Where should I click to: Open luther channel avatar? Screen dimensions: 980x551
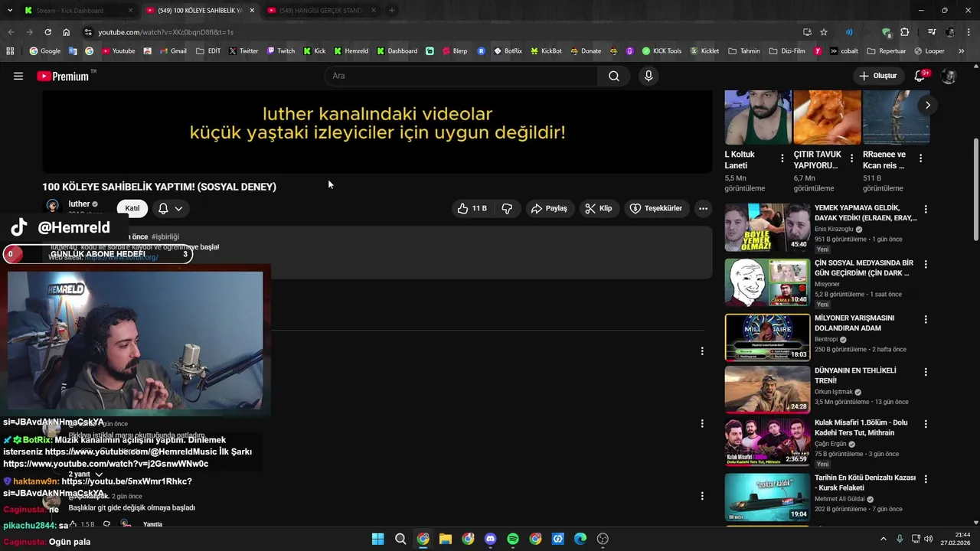53,207
